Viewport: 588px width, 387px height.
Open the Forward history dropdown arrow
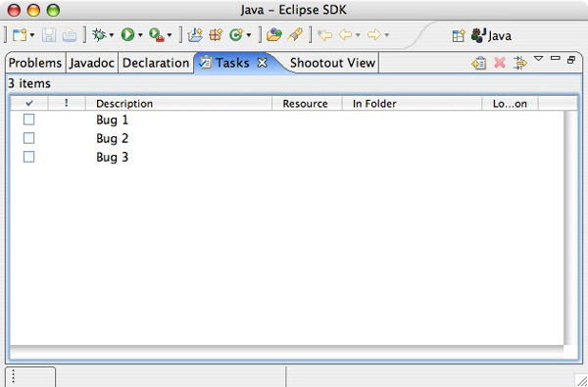[387, 35]
